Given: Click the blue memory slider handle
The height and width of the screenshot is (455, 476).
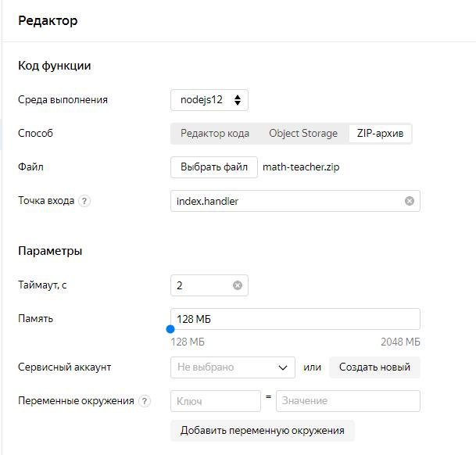Looking at the screenshot, I should [x=170, y=329].
